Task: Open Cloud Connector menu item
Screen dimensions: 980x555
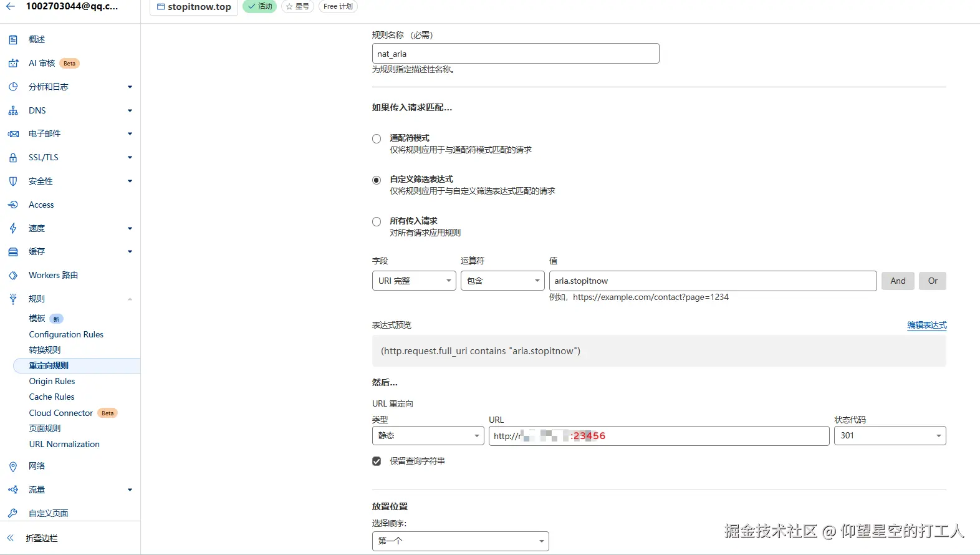Action: 61,413
